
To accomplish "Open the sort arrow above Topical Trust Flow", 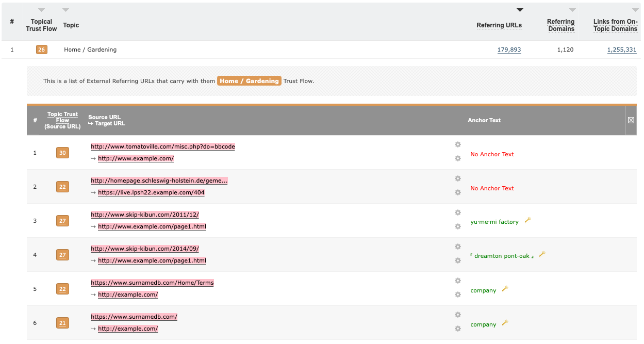I will pos(41,9).
